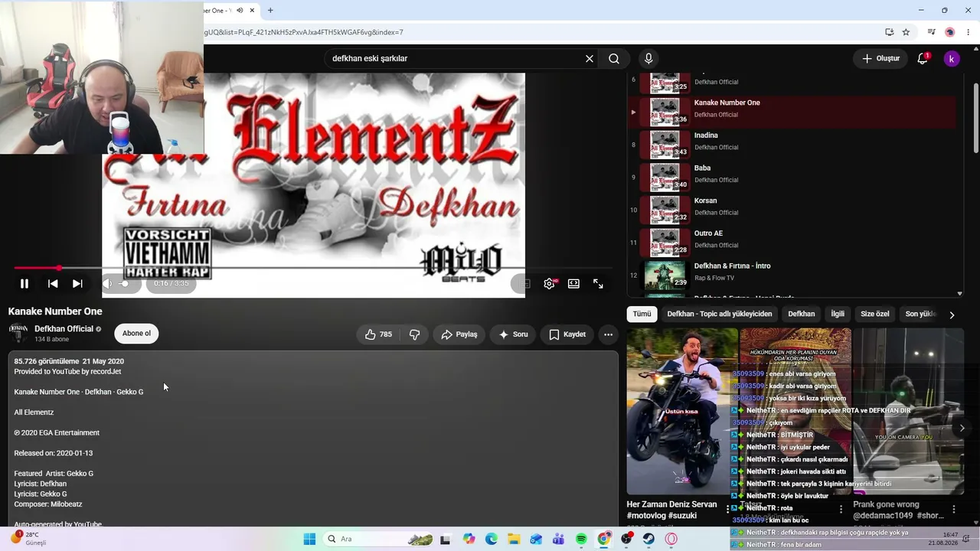Select the Size özel filter chip
Viewport: 980px width, 551px height.
[x=875, y=314]
